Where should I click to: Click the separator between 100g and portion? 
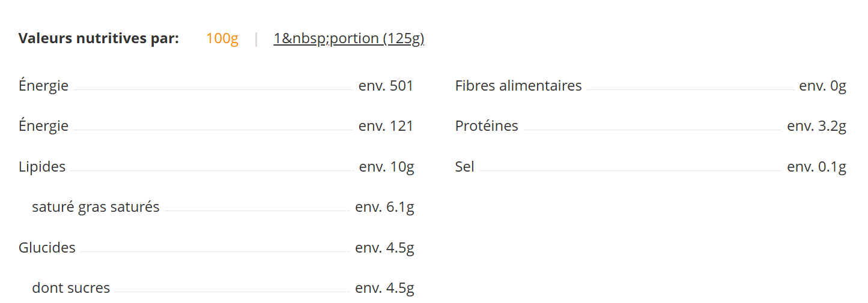(x=256, y=39)
